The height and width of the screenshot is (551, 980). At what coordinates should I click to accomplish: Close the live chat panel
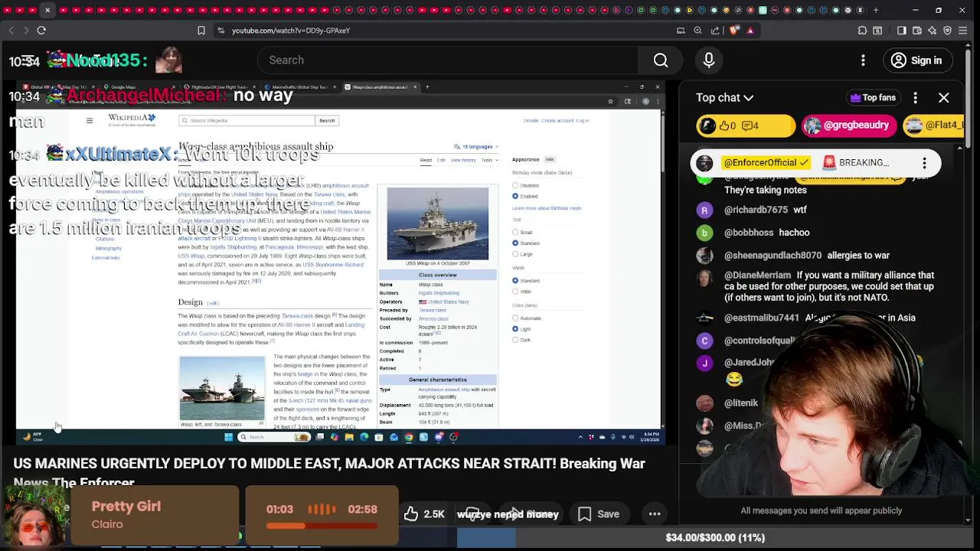pos(943,98)
